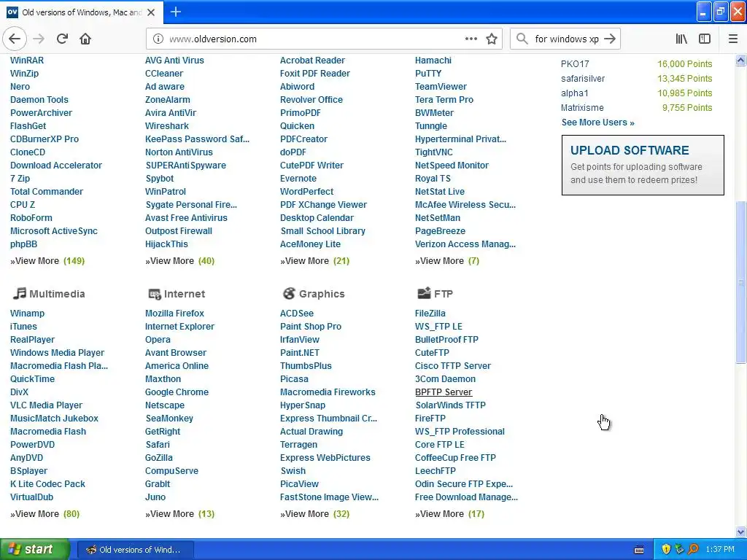Open the CDBurnerXP Pro link
Image resolution: width=747 pixels, height=560 pixels.
point(44,139)
